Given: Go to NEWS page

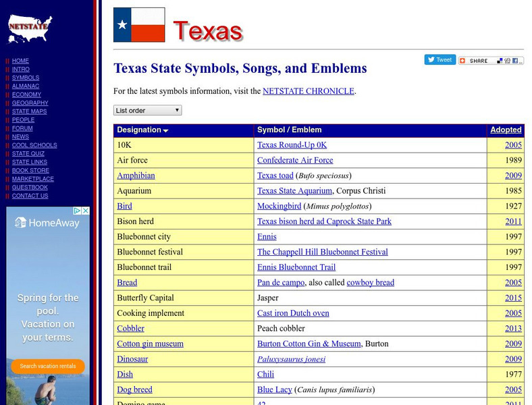Looking at the screenshot, I should tap(20, 137).
